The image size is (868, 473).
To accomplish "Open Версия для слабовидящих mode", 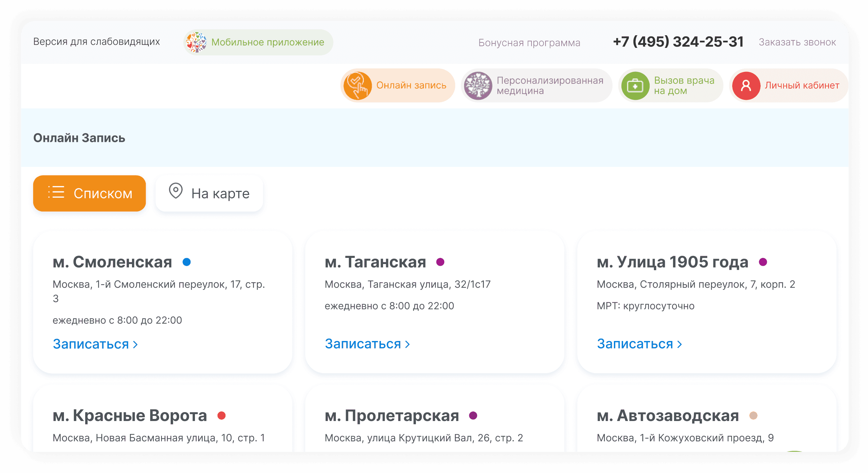I will point(96,42).
